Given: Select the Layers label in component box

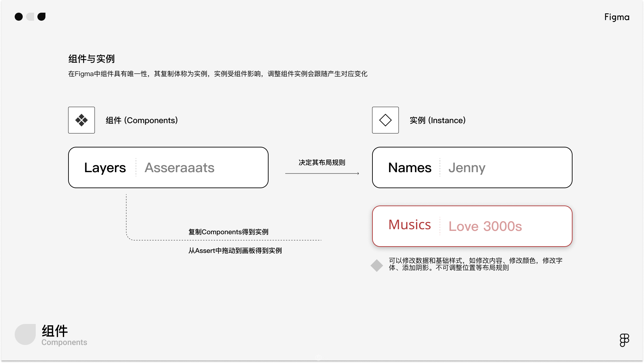Looking at the screenshot, I should pyautogui.click(x=105, y=167).
